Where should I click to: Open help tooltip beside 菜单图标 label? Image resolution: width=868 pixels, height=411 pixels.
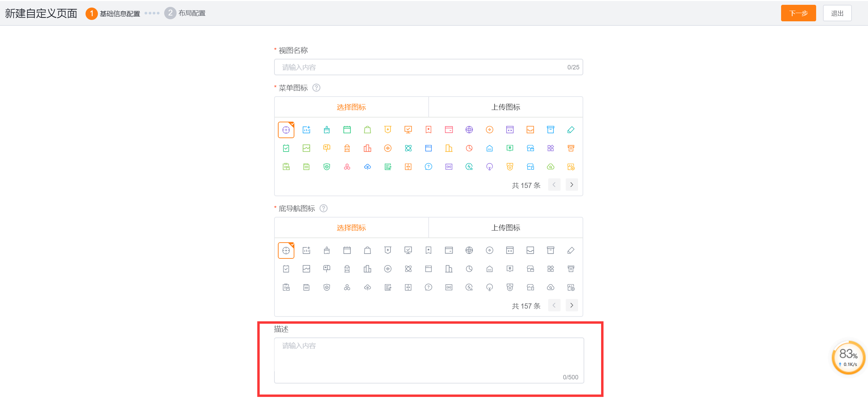pos(316,88)
